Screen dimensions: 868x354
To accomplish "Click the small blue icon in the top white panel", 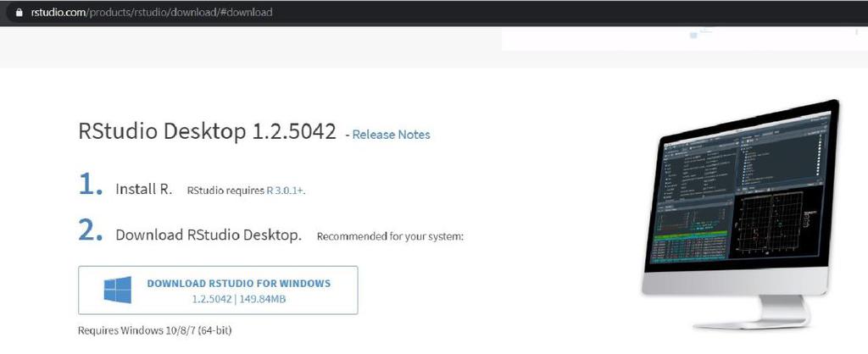I will pyautogui.click(x=693, y=36).
